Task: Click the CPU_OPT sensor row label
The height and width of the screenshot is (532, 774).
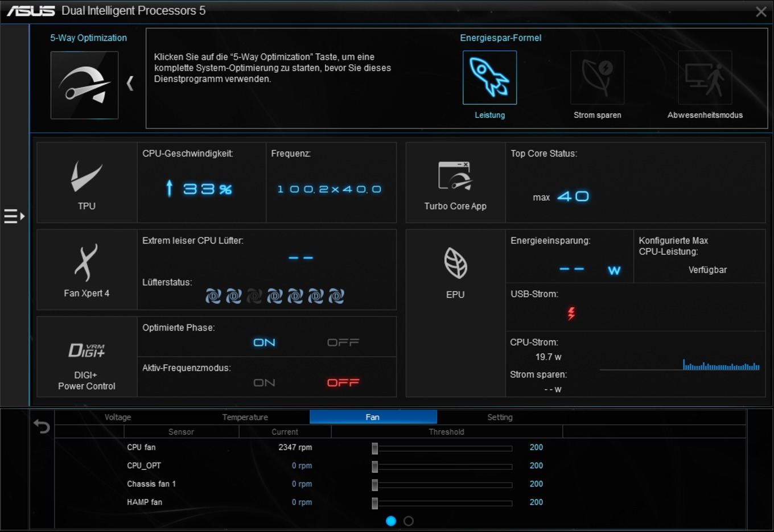Action: coord(144,465)
